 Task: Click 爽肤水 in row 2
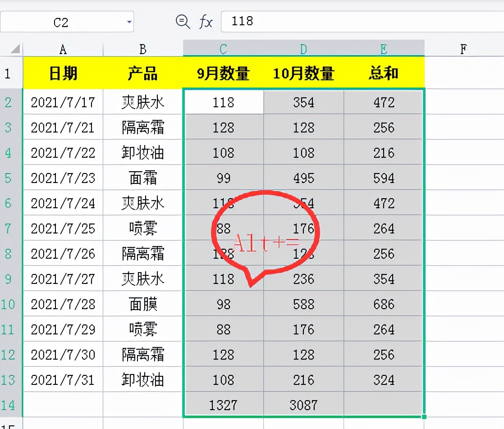pos(143,102)
